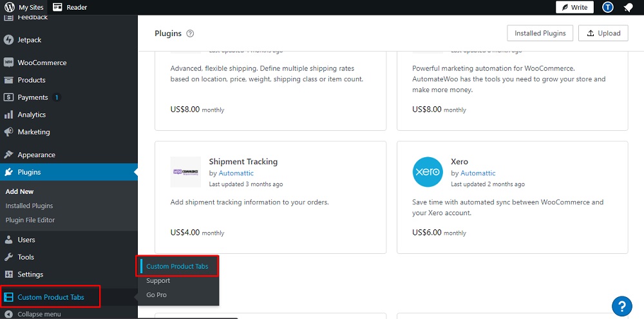Open the Reader link text
This screenshot has width=644, height=319.
point(77,7)
